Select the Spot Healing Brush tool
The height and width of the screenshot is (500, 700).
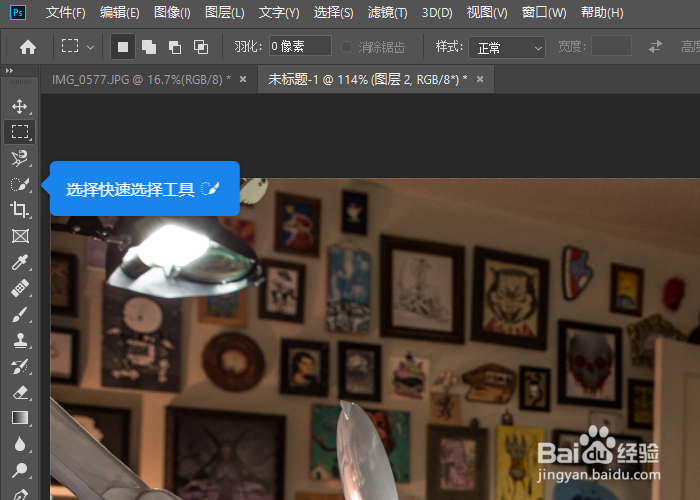point(20,288)
